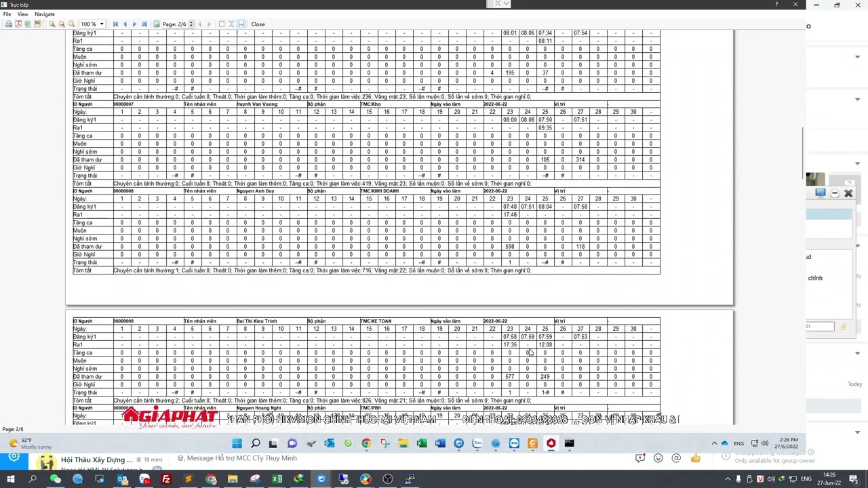Click the X icon in small remote panel

848,193
